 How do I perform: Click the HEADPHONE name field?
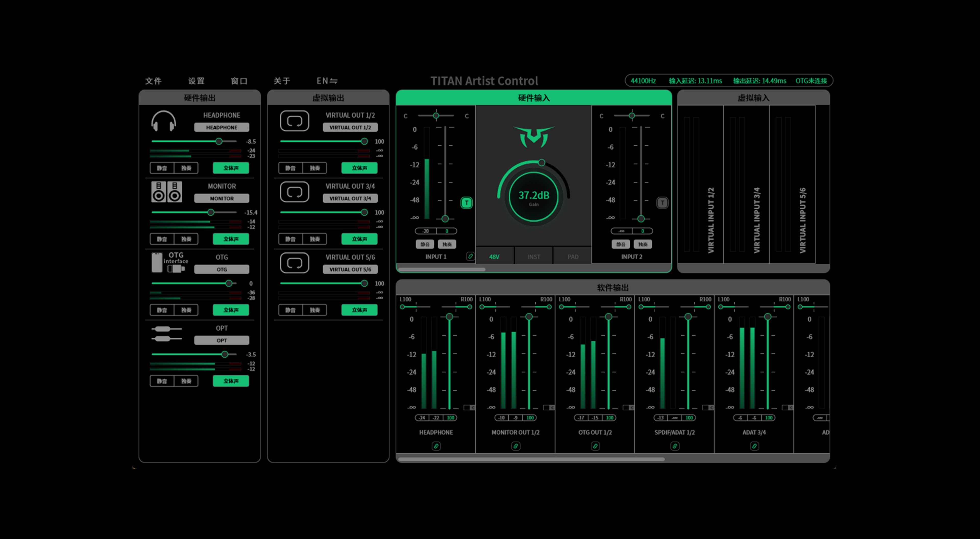click(x=222, y=127)
